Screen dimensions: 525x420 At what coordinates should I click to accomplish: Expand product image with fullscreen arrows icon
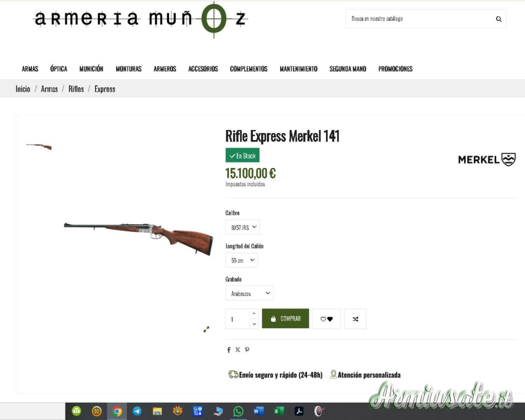pyautogui.click(x=206, y=329)
